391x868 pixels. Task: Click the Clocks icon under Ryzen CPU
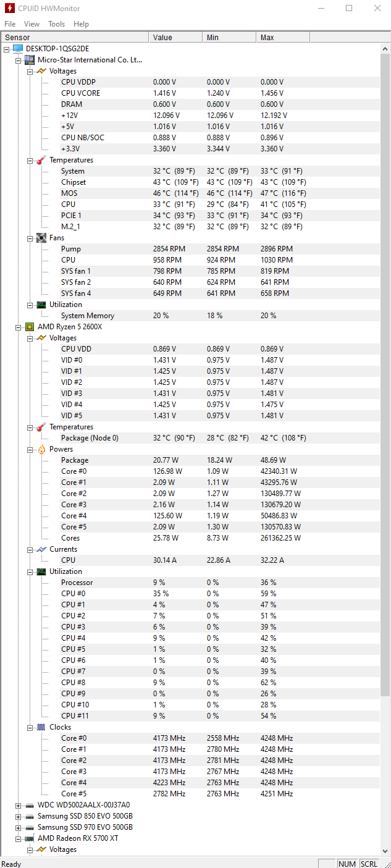pyautogui.click(x=41, y=727)
